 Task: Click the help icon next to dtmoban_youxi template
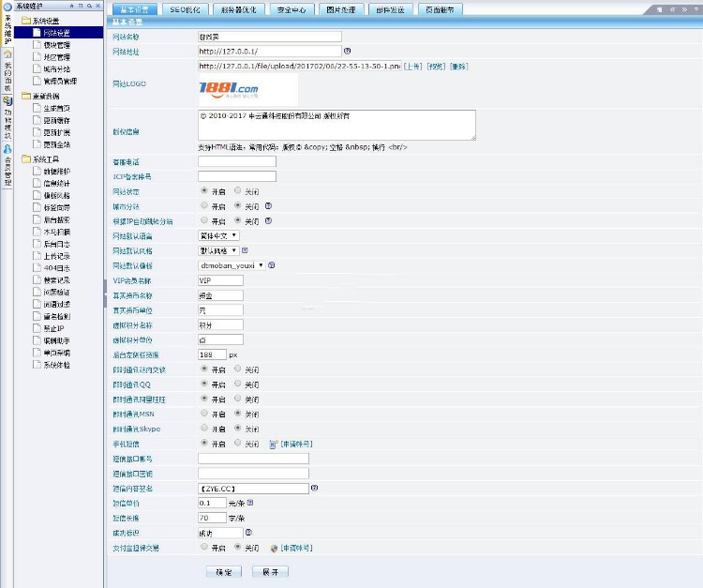272,265
